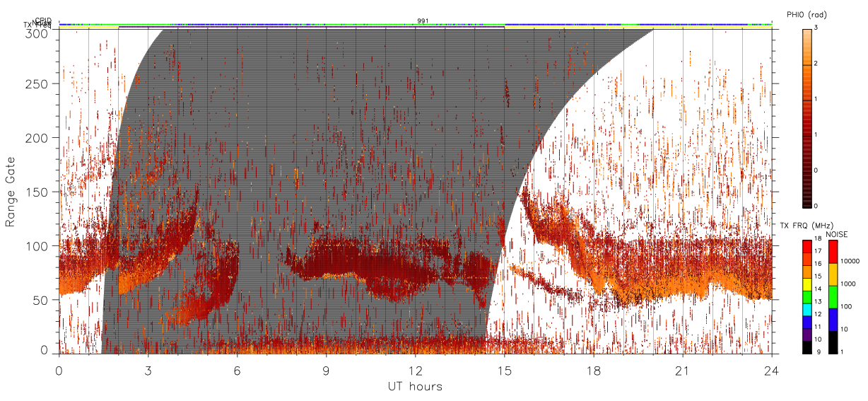Select the x-axis tick label '9'

pos(326,370)
